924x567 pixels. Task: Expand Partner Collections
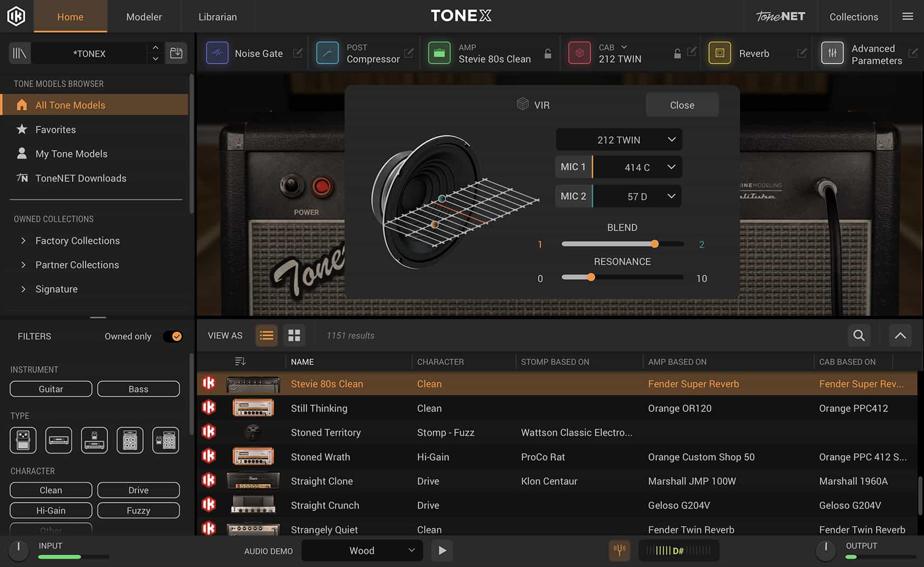pyautogui.click(x=23, y=265)
